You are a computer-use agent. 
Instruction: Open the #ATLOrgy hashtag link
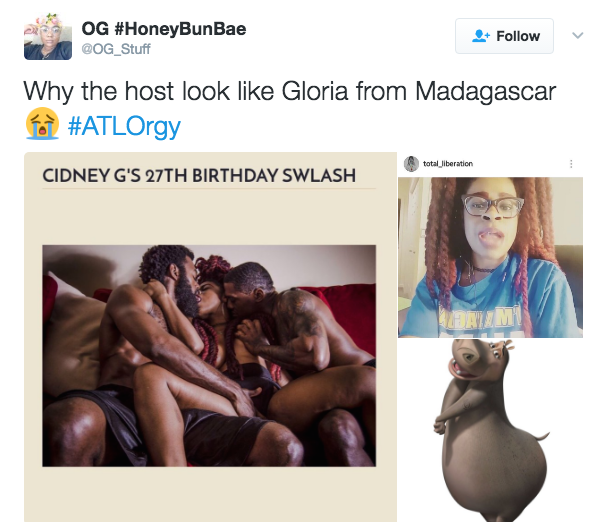(x=124, y=126)
